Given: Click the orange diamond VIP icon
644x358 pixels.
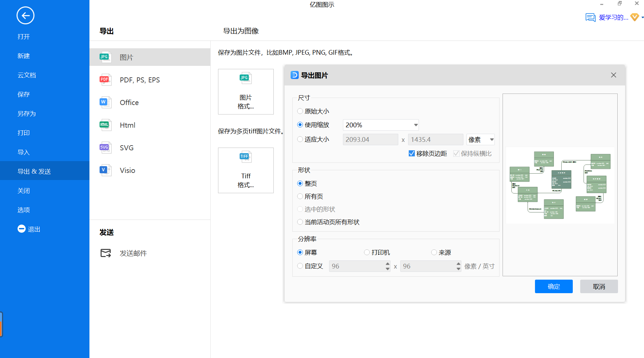Looking at the screenshot, I should coord(635,17).
